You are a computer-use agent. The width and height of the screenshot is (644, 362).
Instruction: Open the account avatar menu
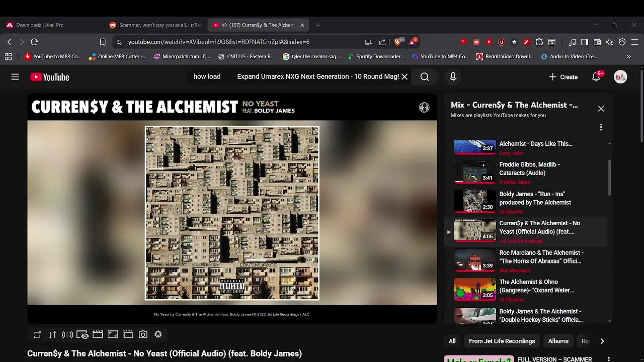click(x=620, y=77)
